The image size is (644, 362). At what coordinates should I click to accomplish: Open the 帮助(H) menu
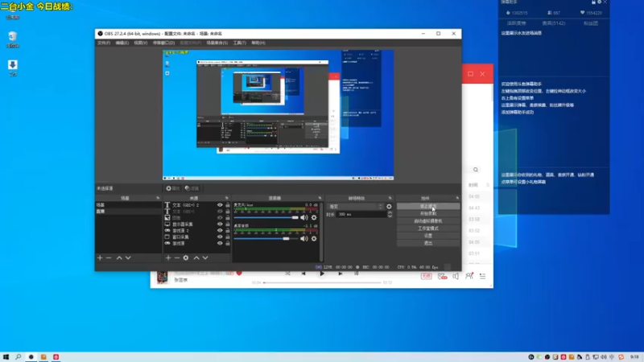coord(258,43)
